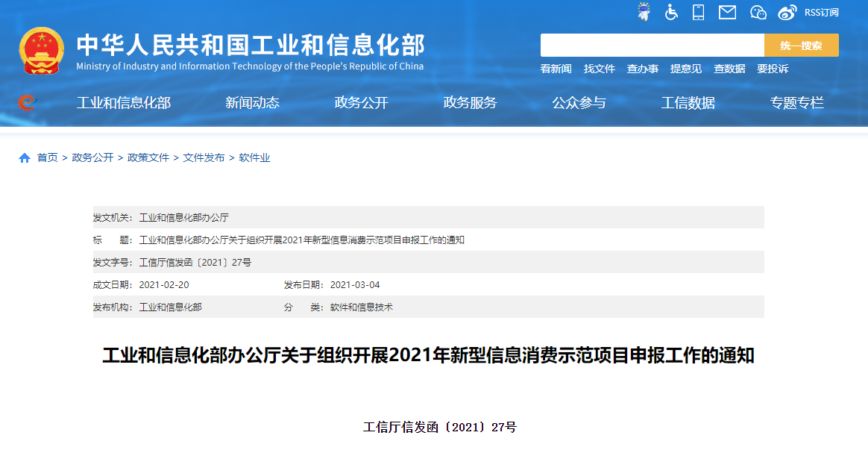Screen dimensions: 868x450
Task: Open 政务服务 navigation menu
Action: click(x=470, y=103)
